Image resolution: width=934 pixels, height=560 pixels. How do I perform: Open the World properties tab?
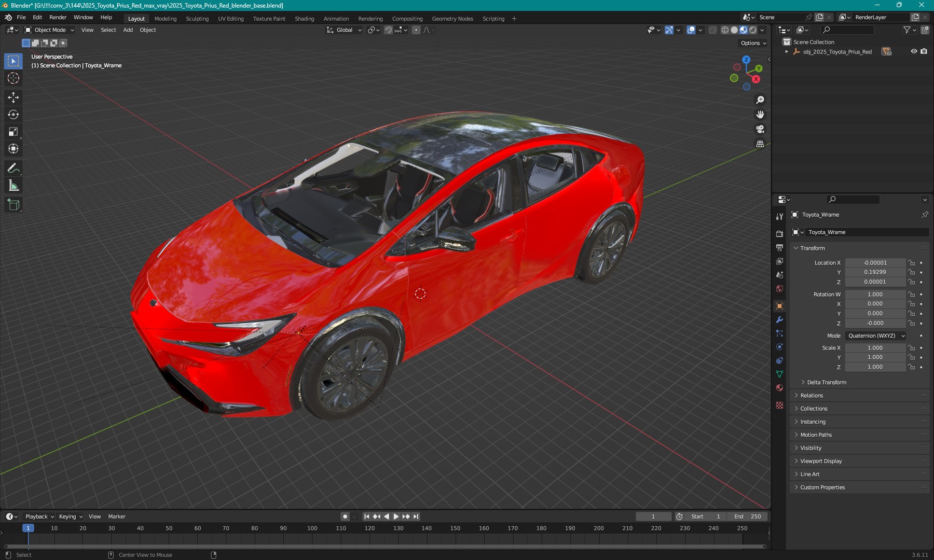click(x=779, y=289)
